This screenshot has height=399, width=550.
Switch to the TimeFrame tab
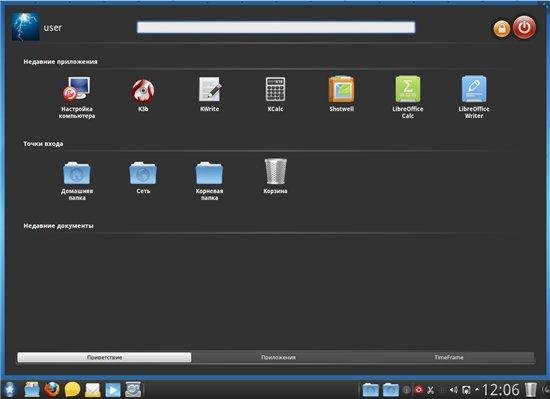(x=449, y=357)
